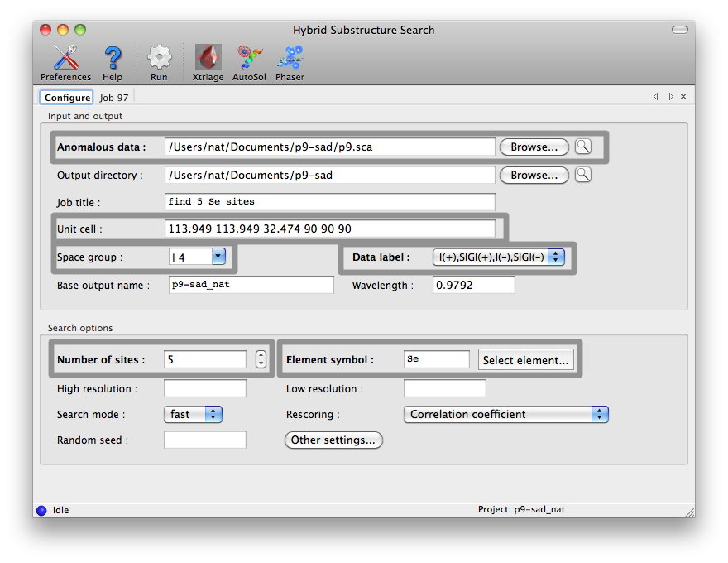
Task: Open the Space group dropdown
Action: click(x=218, y=257)
